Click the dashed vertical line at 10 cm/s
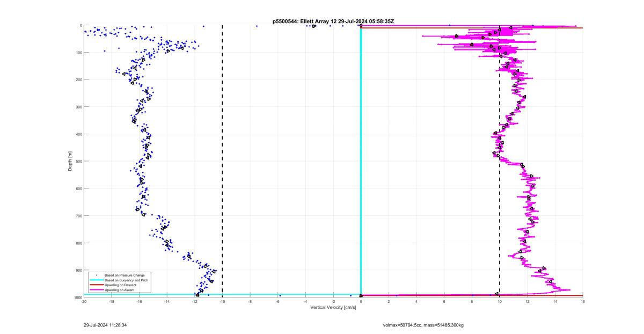 pos(500,161)
